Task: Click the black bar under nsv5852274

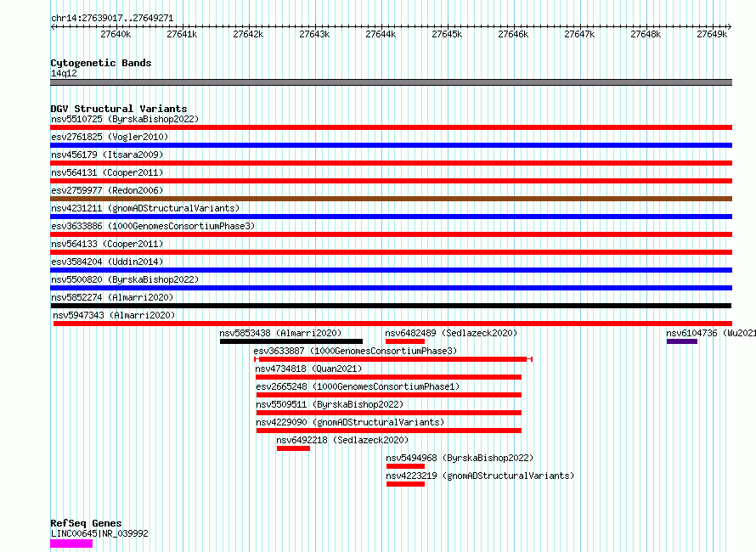Action: coord(391,306)
